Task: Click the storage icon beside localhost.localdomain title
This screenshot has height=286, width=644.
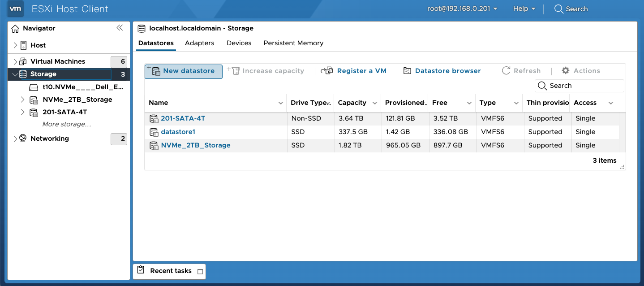Action: tap(142, 29)
